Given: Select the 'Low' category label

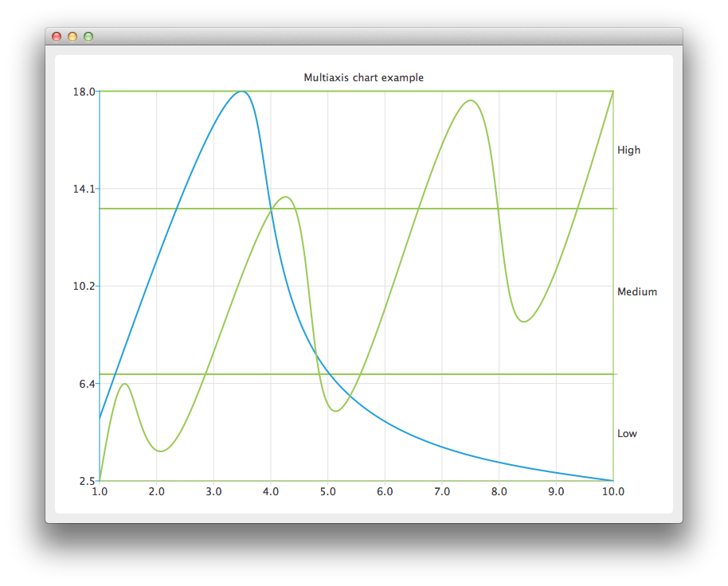Looking at the screenshot, I should [x=628, y=433].
